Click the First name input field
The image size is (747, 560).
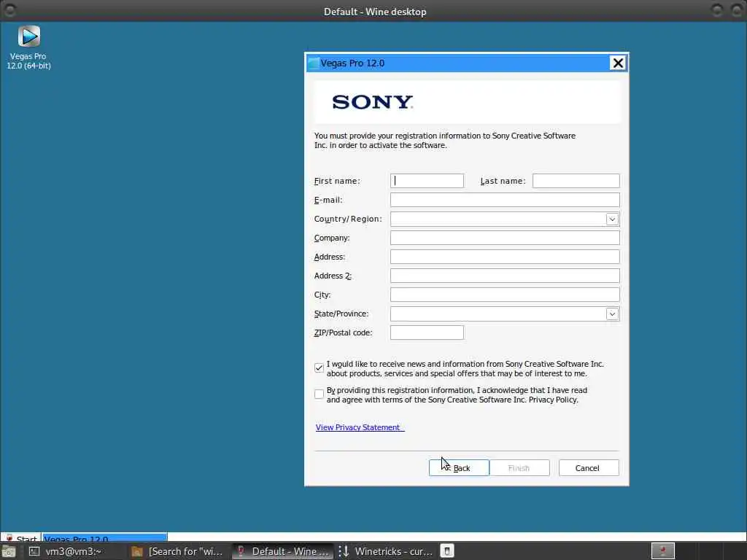426,181
